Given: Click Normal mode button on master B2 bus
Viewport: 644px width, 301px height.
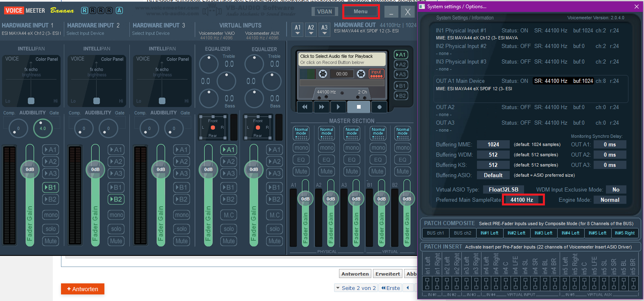Looking at the screenshot, I should click(x=403, y=133).
